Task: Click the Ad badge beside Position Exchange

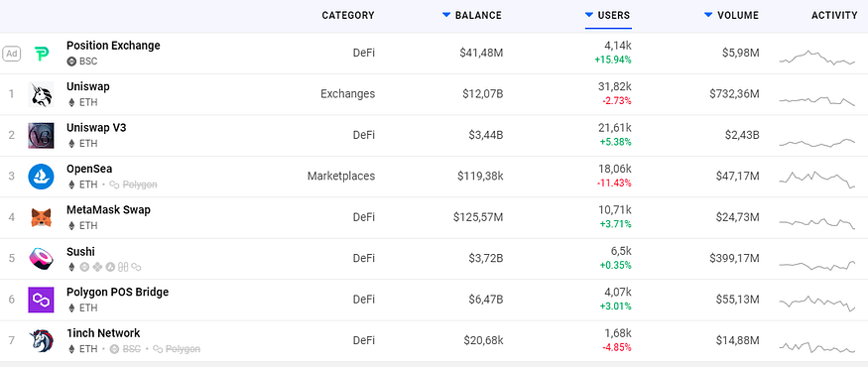Action: click(x=12, y=54)
